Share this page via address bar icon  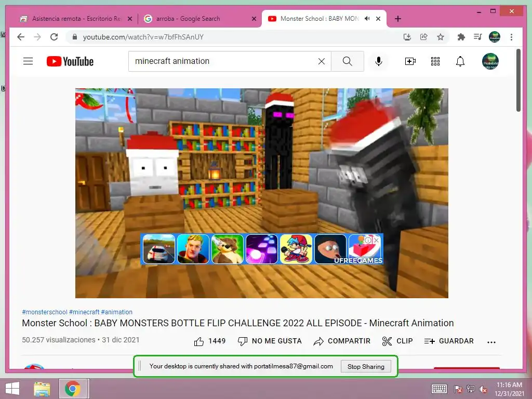(x=424, y=37)
